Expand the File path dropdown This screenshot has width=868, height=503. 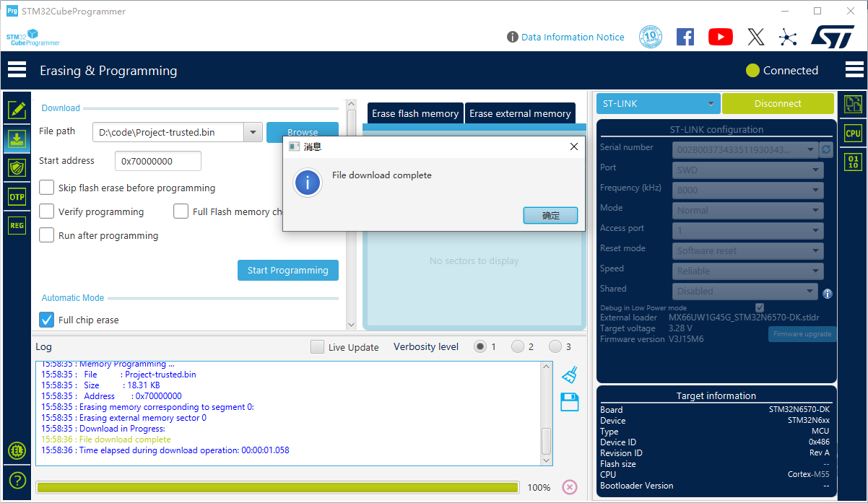tap(253, 132)
